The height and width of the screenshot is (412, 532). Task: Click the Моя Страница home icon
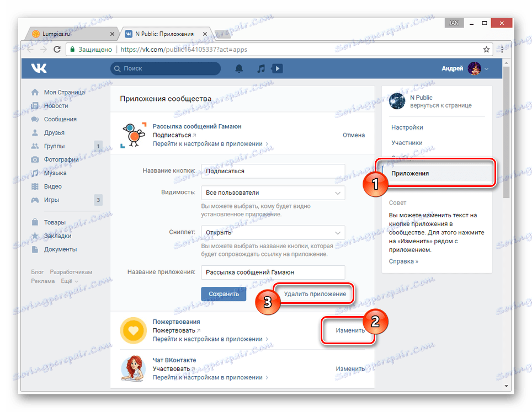35,92
